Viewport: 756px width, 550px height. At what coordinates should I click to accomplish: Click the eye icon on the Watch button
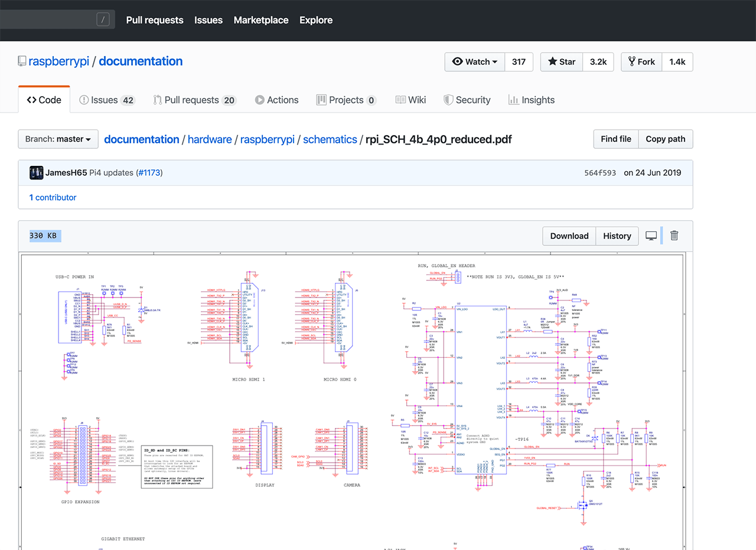click(x=457, y=62)
